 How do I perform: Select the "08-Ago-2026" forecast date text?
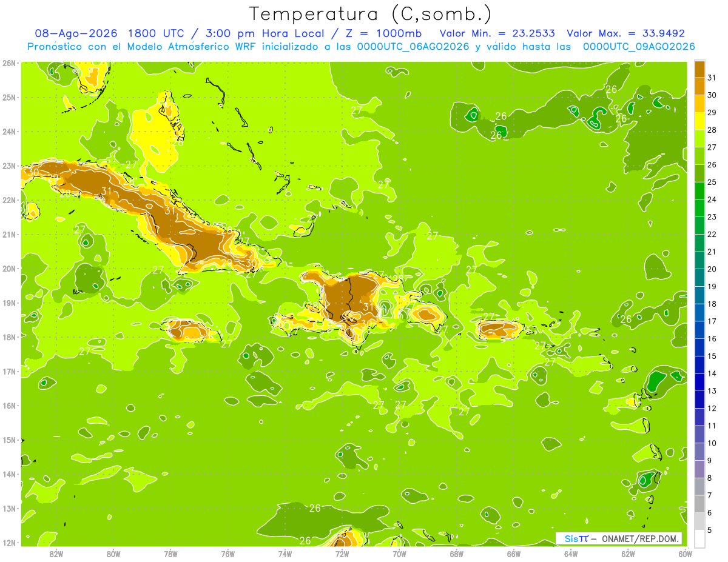coord(75,34)
